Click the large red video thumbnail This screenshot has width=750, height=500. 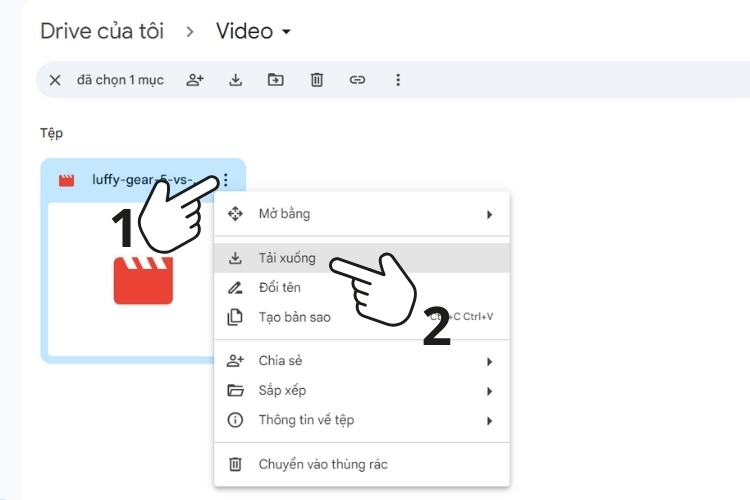pyautogui.click(x=143, y=280)
